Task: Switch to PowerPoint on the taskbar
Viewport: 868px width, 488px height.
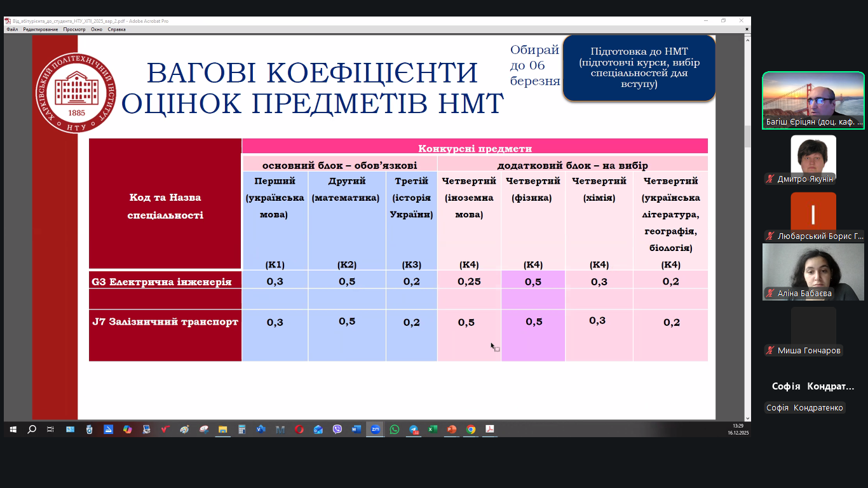Action: 452,430
